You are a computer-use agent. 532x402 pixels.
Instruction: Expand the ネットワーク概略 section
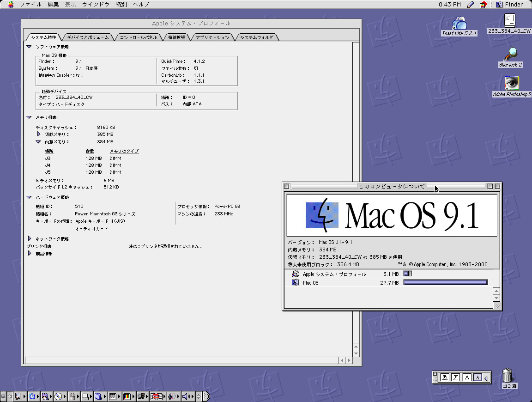coord(30,239)
